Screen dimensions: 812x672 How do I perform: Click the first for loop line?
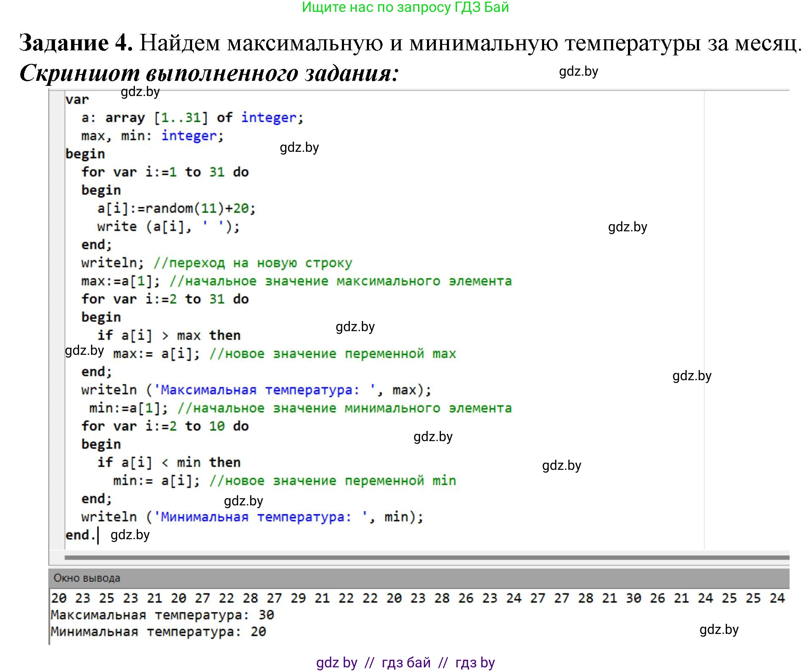165,171
